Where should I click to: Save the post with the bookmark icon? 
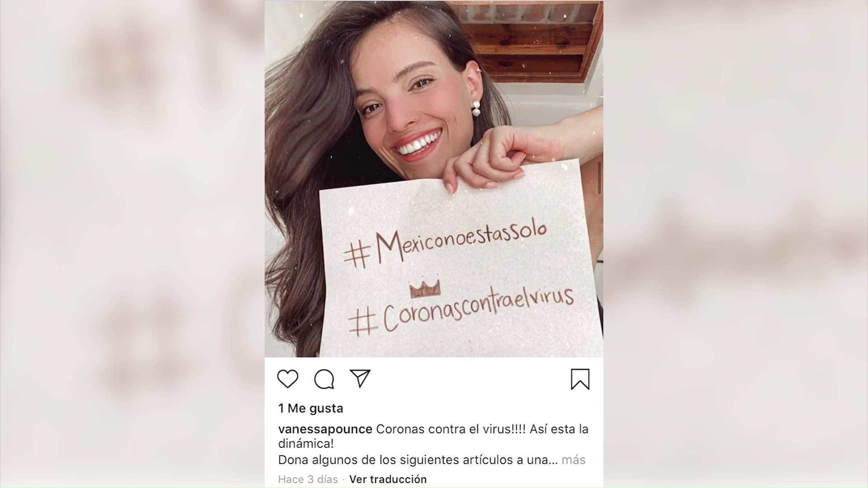point(580,379)
